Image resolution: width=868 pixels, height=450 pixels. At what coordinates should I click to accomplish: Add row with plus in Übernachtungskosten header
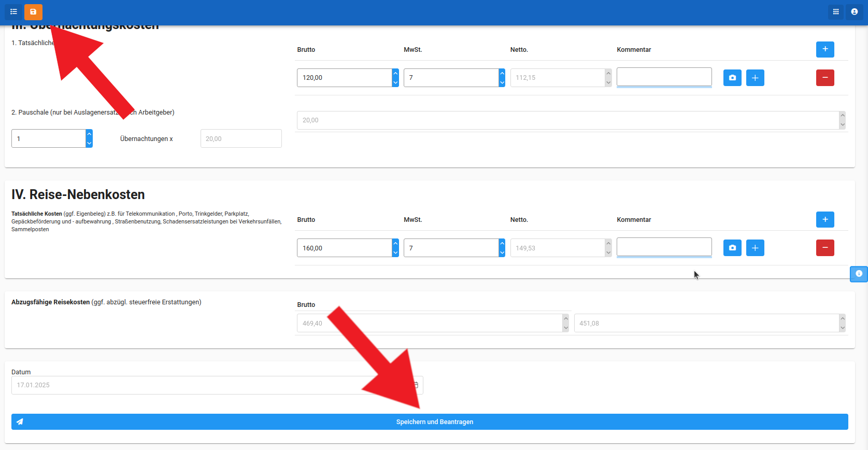click(x=825, y=49)
